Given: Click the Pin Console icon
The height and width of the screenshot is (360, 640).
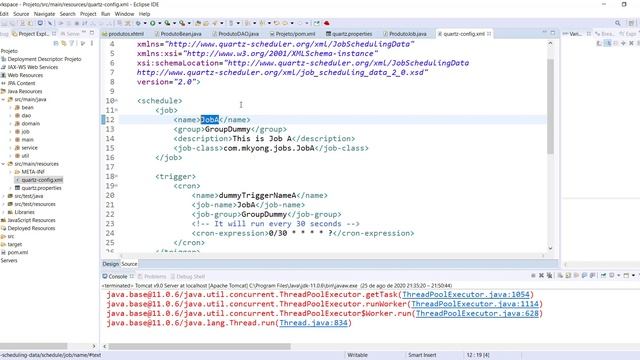Looking at the screenshot, I should [x=604, y=276].
